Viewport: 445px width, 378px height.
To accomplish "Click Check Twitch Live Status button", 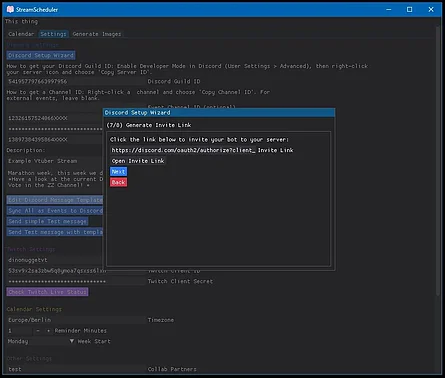I will [47, 292].
